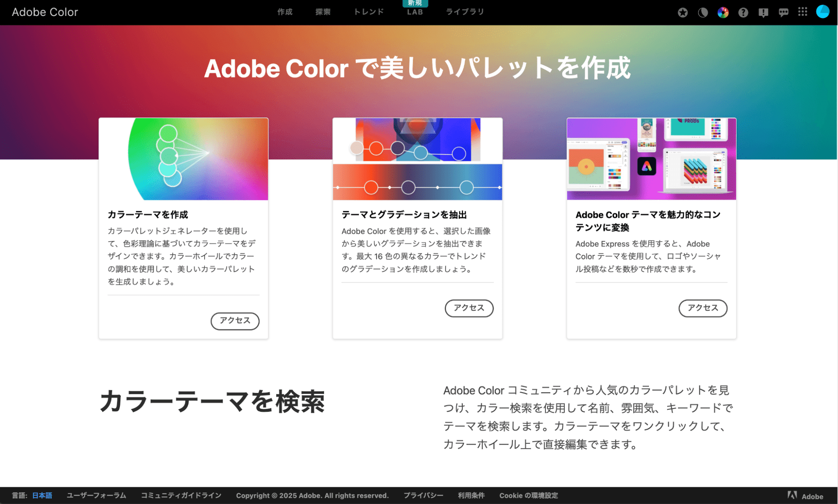838x504 pixels.
Task: Toggle dark mode with the half-moon icon
Action: click(x=703, y=13)
